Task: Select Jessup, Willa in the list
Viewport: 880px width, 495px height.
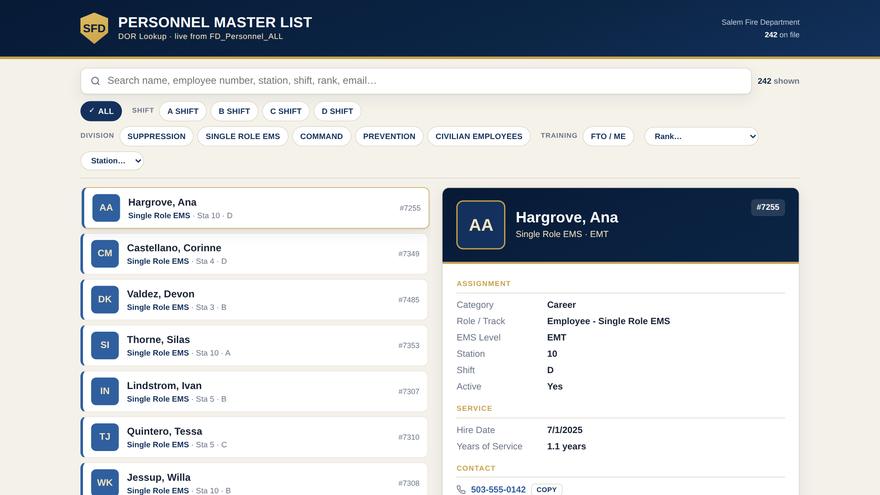Action: [x=254, y=480]
